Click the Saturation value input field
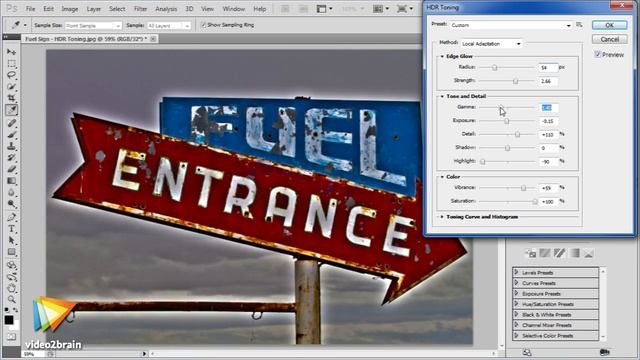640x360 pixels. pyautogui.click(x=548, y=202)
